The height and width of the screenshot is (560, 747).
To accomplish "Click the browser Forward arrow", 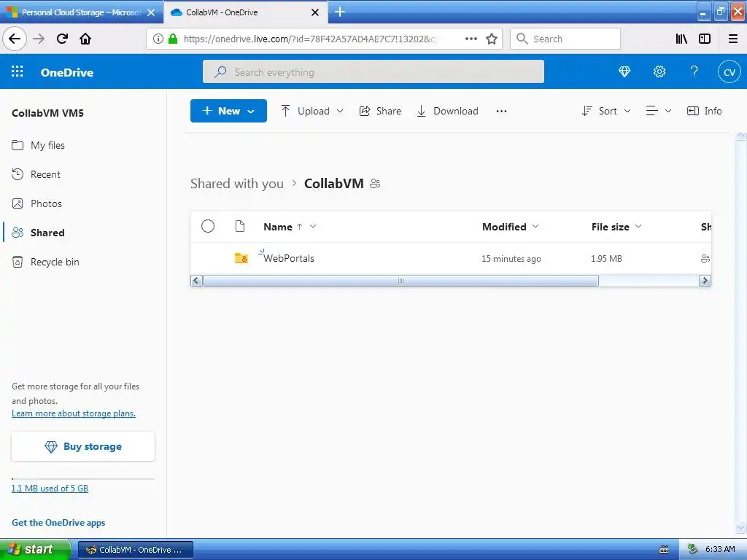I will (39, 39).
